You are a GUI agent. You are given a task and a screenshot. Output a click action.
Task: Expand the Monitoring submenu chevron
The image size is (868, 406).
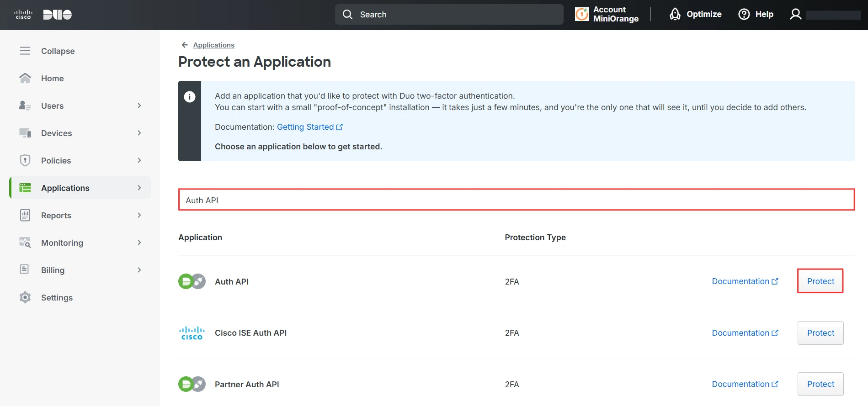139,243
